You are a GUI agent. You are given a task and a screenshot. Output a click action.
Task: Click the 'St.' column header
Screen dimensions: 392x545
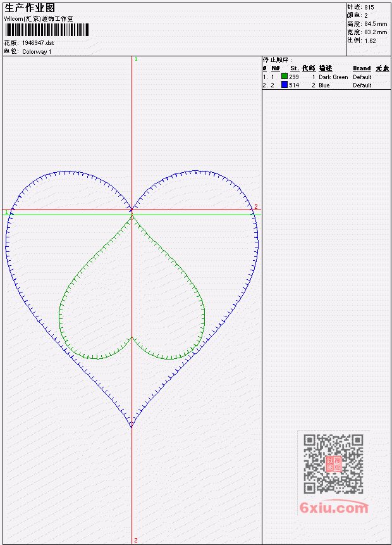[x=295, y=68]
